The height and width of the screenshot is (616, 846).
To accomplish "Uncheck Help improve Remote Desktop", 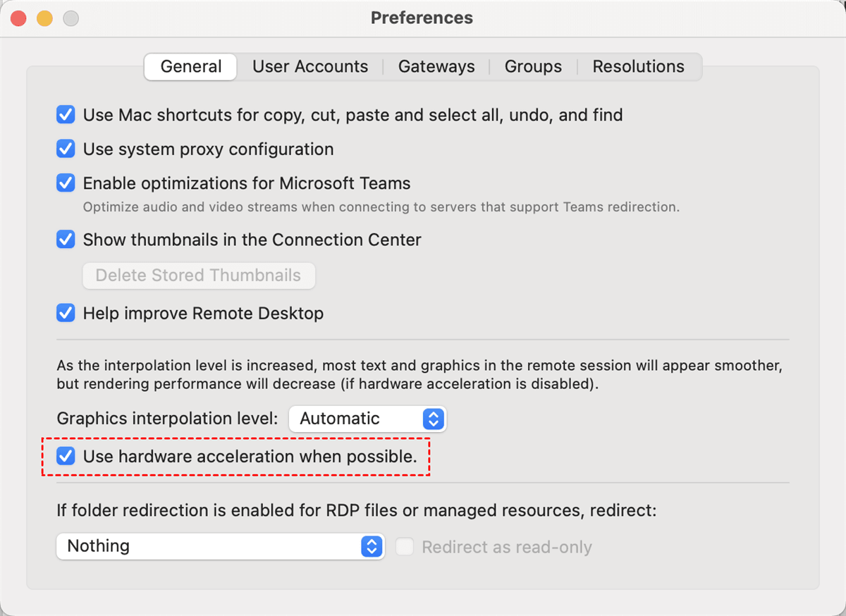I will pos(66,313).
